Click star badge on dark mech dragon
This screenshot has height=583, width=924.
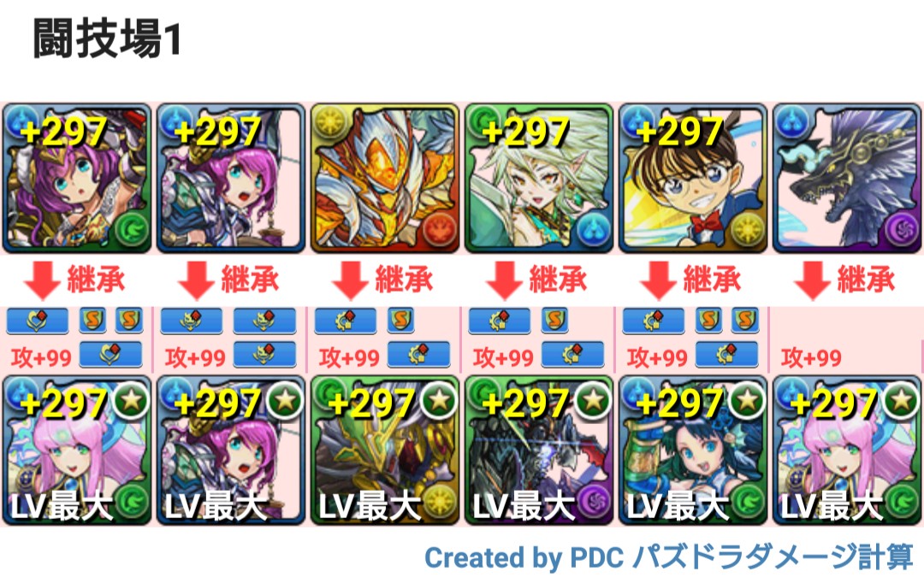pos(594,401)
